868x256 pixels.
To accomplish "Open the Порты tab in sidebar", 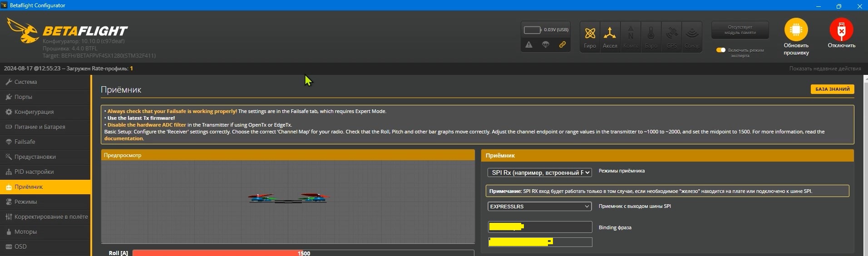I will (23, 97).
